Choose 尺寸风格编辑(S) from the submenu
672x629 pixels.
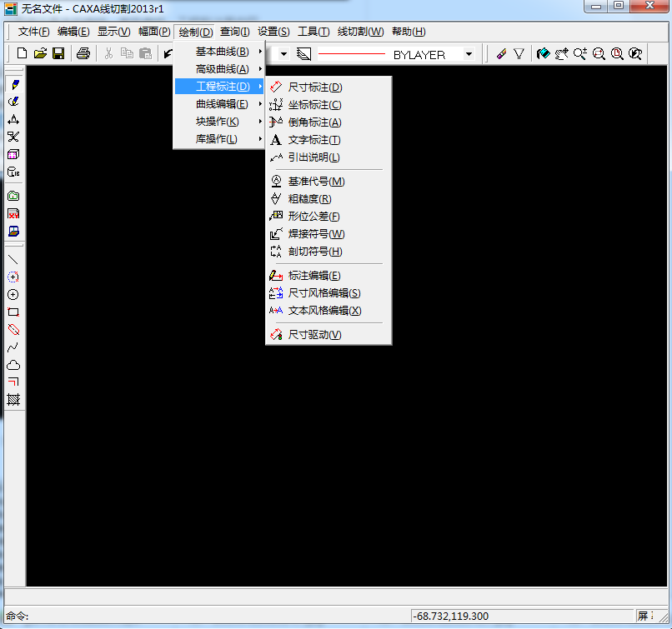[328, 293]
